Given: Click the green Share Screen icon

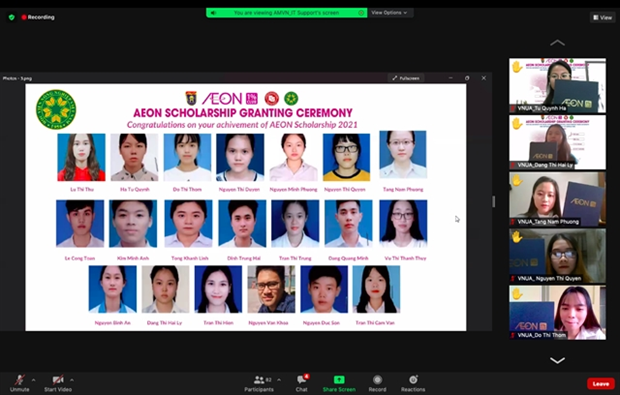Looking at the screenshot, I should (339, 380).
